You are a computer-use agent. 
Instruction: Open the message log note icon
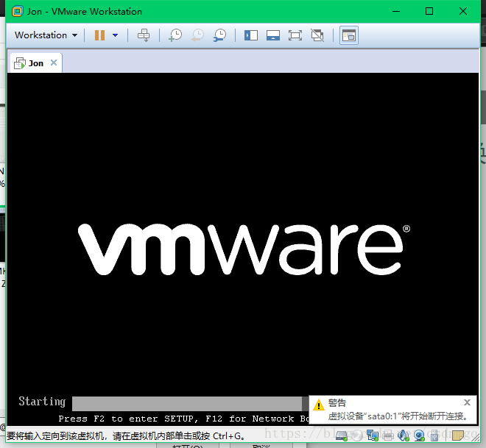(457, 435)
